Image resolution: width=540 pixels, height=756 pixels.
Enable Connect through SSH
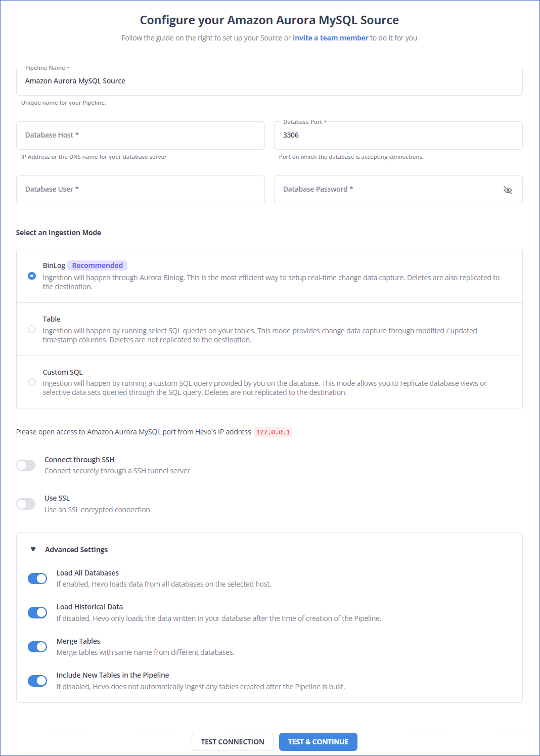tap(26, 465)
